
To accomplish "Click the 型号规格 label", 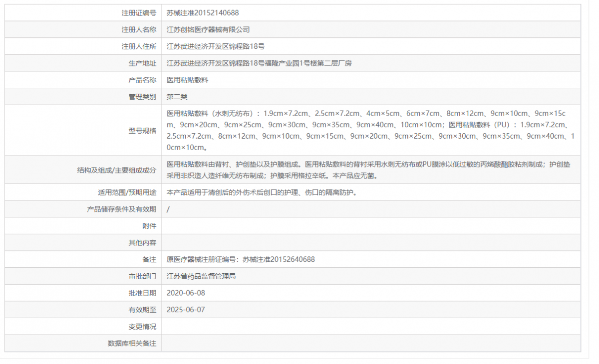I will [142, 131].
